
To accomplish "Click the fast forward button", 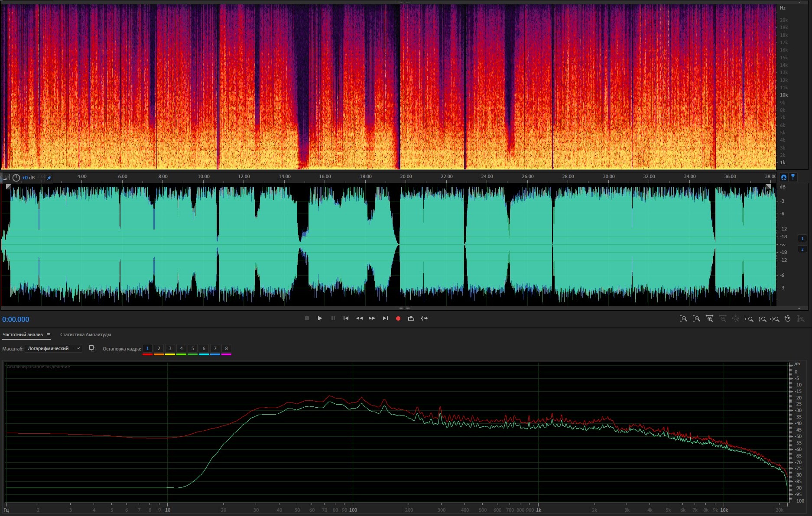I will (372, 318).
